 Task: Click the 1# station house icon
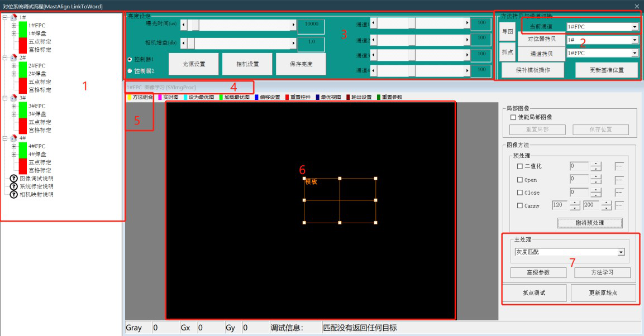[14, 17]
